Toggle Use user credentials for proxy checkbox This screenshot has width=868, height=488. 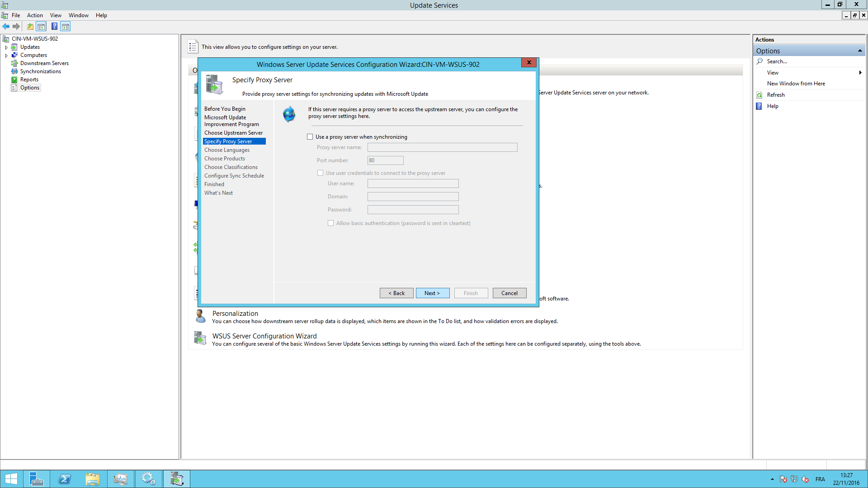[321, 173]
